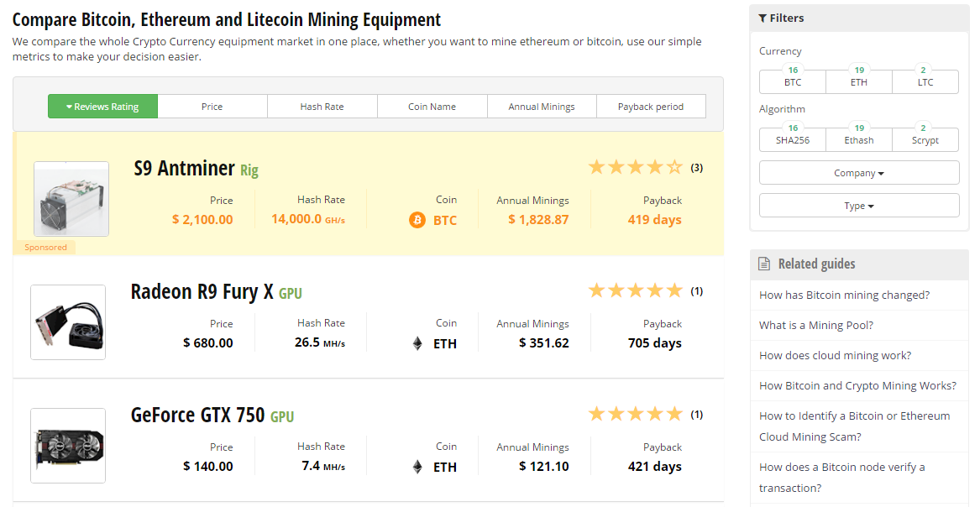Click the 7.4 MH/s hash rate
Screen dimensions: 980x507
pyautogui.click(x=323, y=467)
